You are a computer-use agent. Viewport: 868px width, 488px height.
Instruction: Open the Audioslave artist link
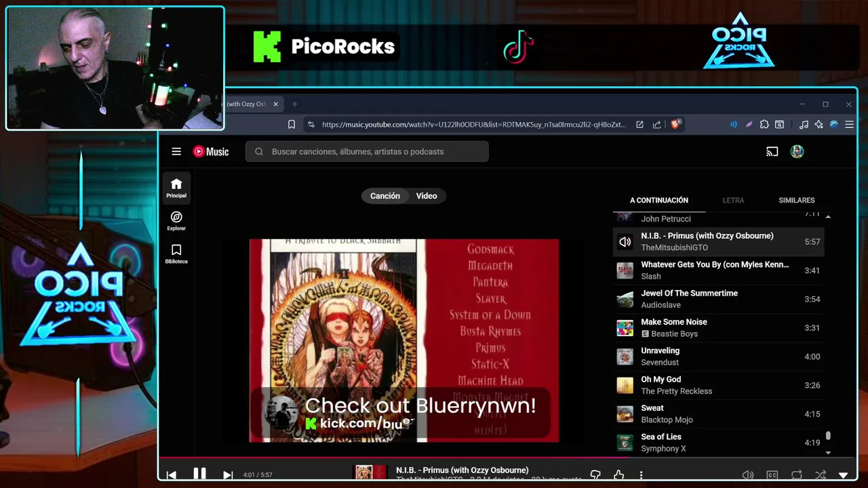(x=661, y=305)
